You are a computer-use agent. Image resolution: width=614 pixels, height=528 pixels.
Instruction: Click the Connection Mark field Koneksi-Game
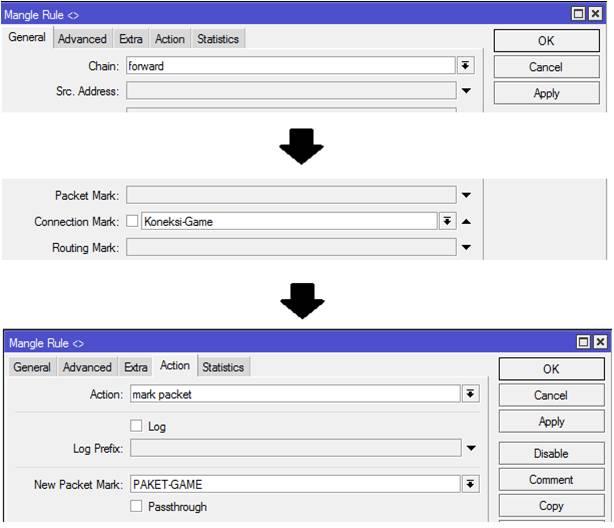(x=289, y=221)
